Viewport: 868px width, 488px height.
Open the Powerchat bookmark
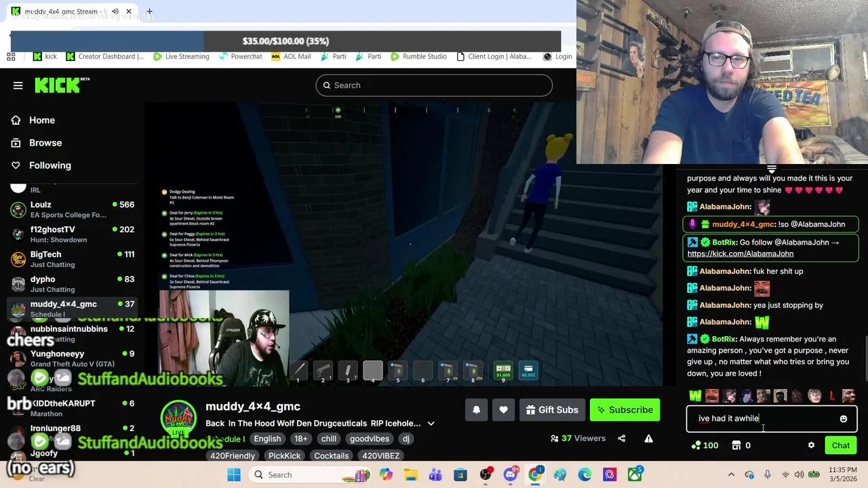pos(240,56)
